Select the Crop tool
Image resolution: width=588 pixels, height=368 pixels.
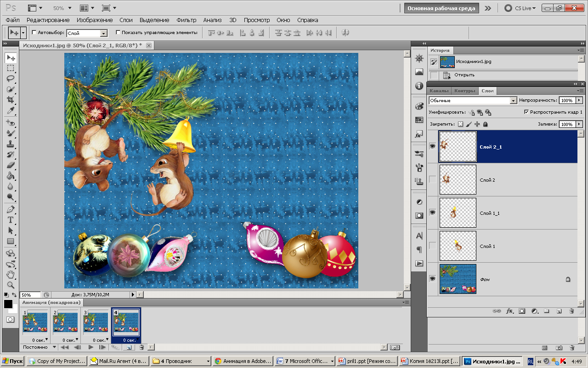pos(11,99)
